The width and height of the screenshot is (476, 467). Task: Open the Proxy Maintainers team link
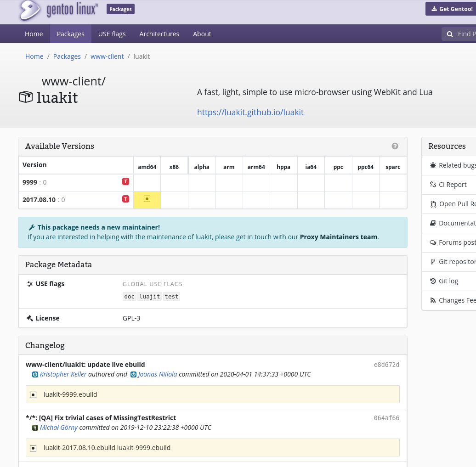[x=339, y=237]
